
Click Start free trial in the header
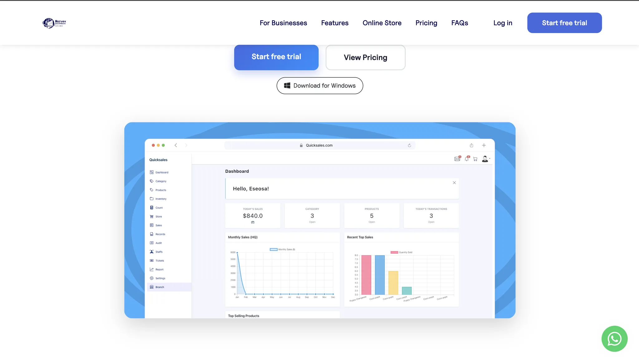pos(564,23)
